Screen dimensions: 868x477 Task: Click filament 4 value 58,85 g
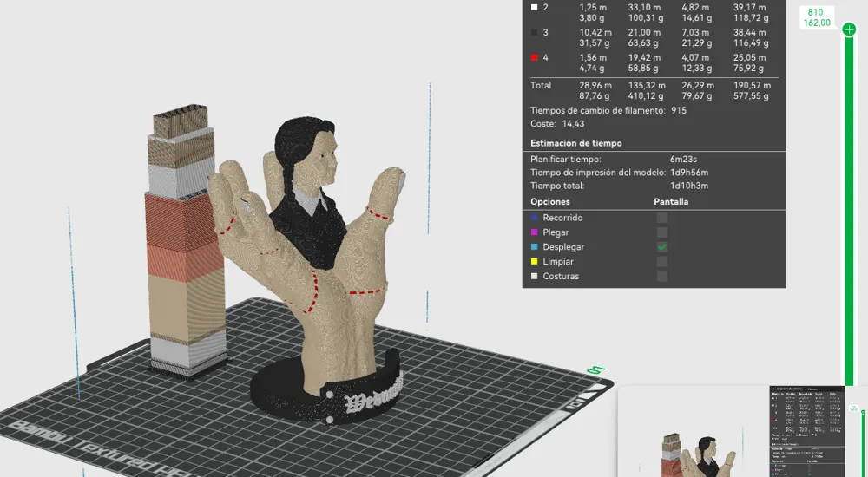pyautogui.click(x=642, y=69)
